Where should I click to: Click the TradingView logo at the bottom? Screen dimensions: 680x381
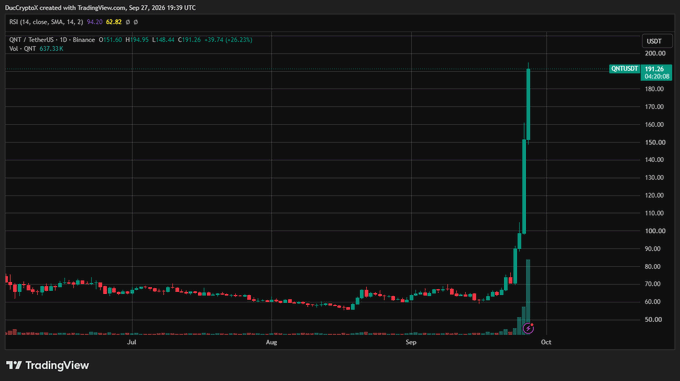point(47,365)
